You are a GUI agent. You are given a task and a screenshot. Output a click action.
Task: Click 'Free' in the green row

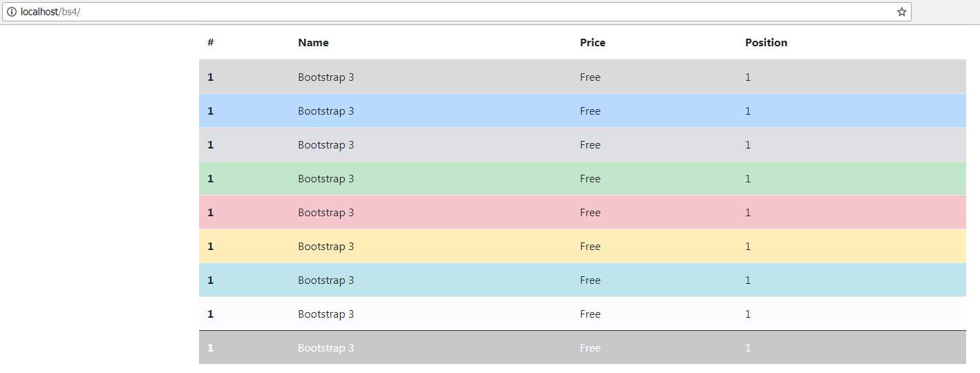pyautogui.click(x=590, y=179)
